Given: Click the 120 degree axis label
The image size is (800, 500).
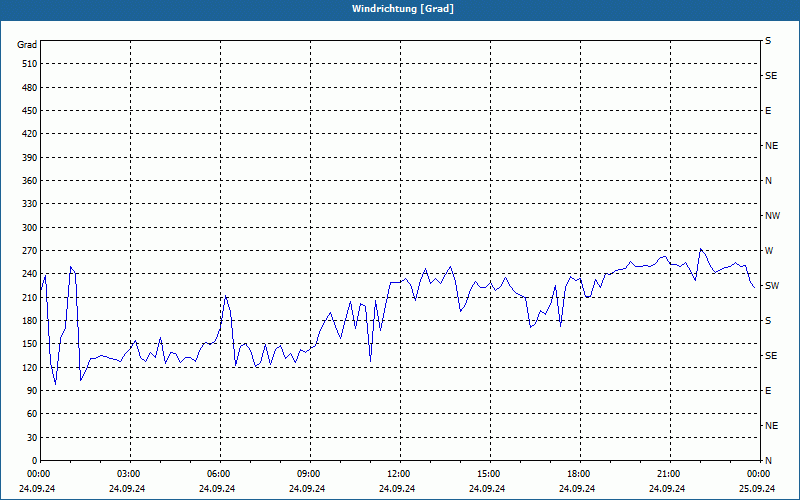Looking at the screenshot, I should (30, 367).
